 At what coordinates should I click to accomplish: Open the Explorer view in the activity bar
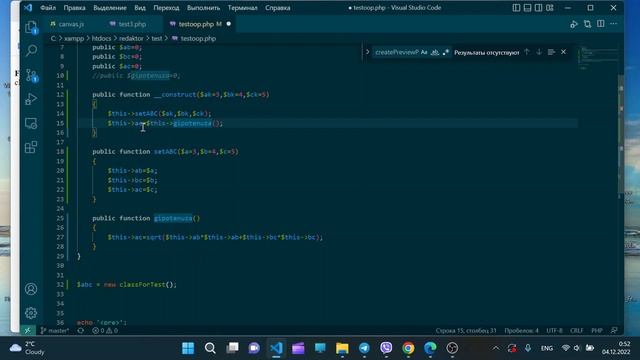point(31,27)
